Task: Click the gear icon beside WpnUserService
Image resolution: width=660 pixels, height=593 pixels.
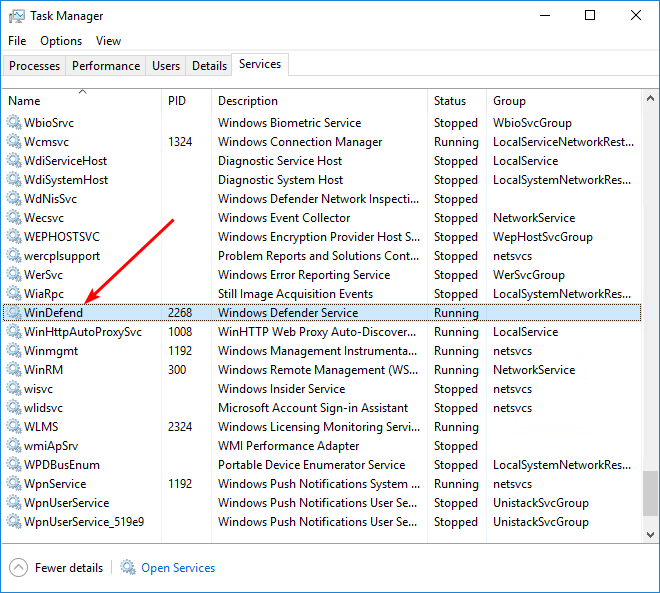Action: tap(14, 503)
